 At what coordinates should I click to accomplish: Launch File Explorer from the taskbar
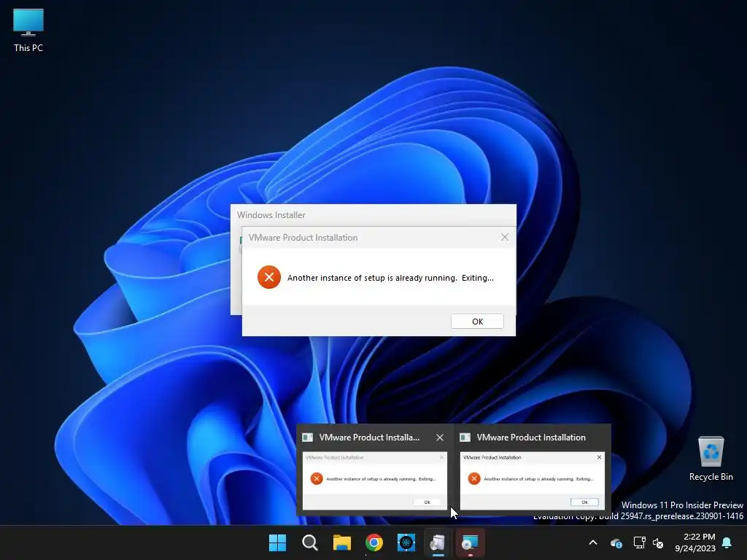pyautogui.click(x=341, y=542)
